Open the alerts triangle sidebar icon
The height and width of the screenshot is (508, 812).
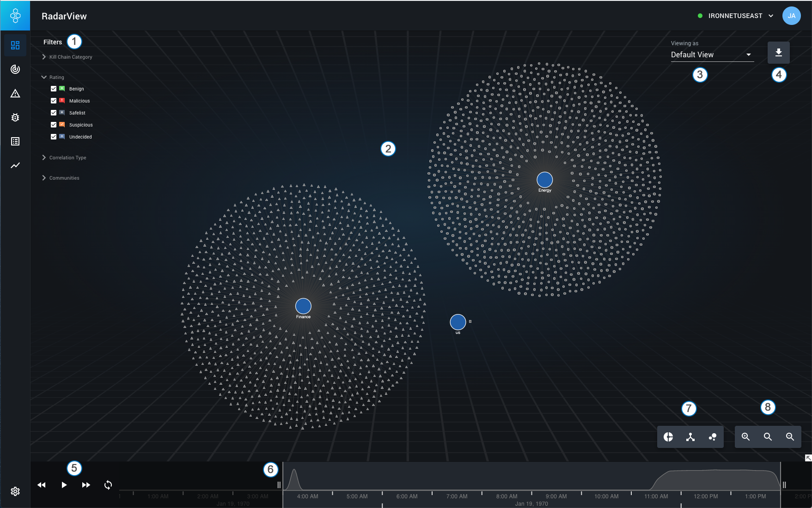tap(15, 94)
